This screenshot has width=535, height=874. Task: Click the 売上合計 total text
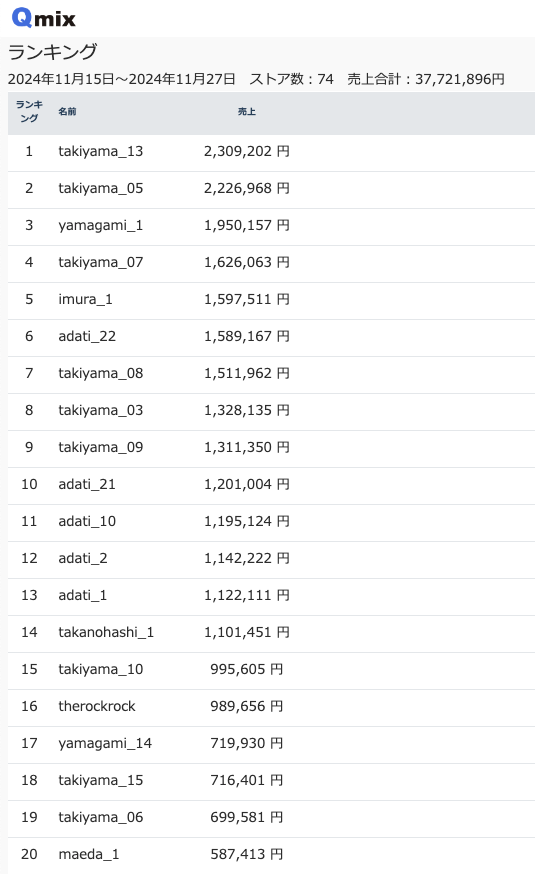pos(426,79)
